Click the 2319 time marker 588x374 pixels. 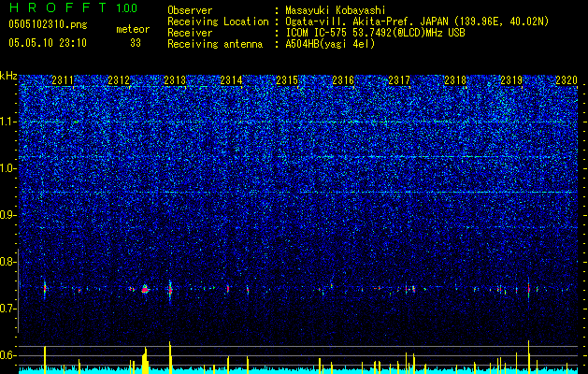point(511,80)
